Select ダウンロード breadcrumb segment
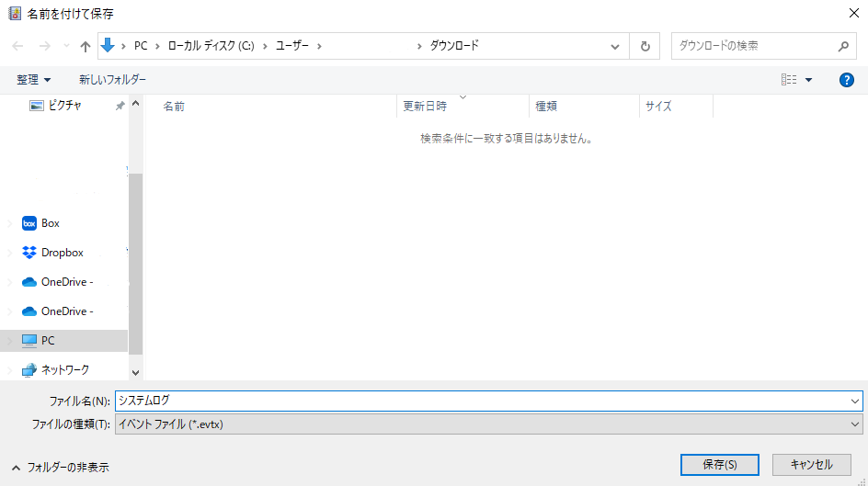This screenshot has height=486, width=868. click(x=454, y=46)
